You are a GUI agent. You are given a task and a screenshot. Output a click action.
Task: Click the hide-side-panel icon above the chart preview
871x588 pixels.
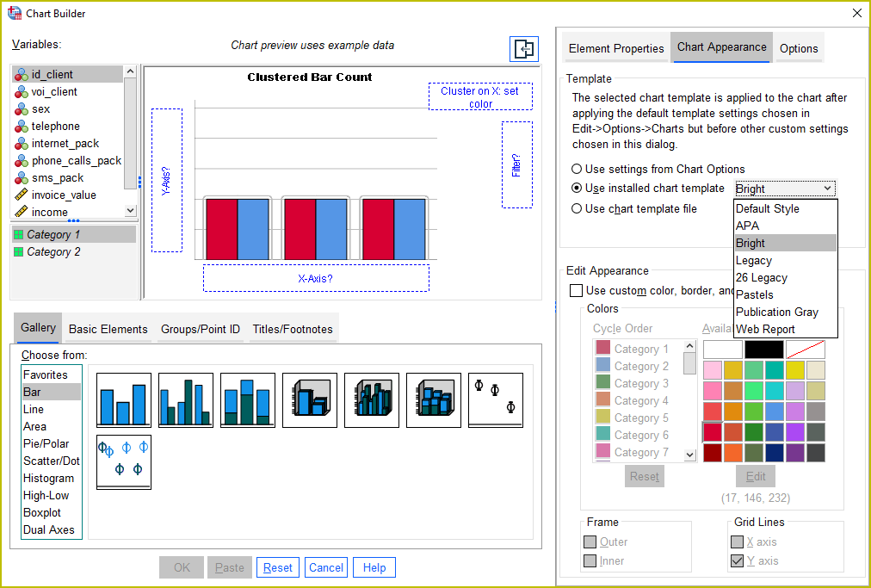[x=524, y=49]
